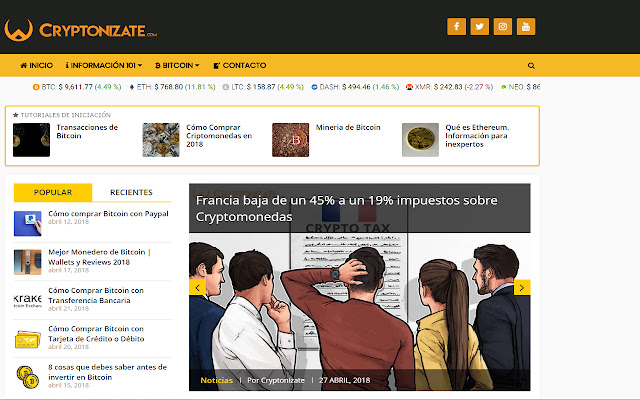Click the LTC ticker coin icon
The height and width of the screenshot is (400, 640).
pos(226,87)
